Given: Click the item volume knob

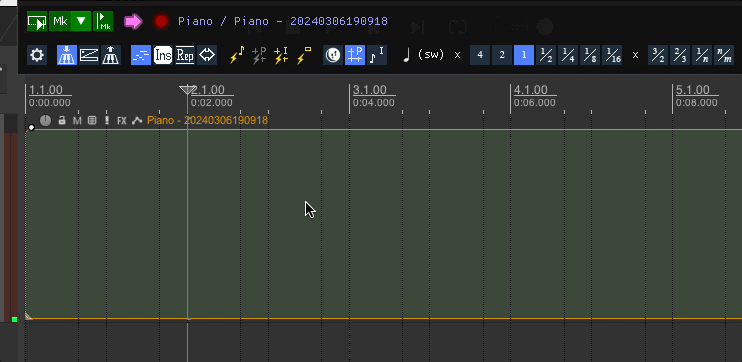Looking at the screenshot, I should (x=45, y=120).
